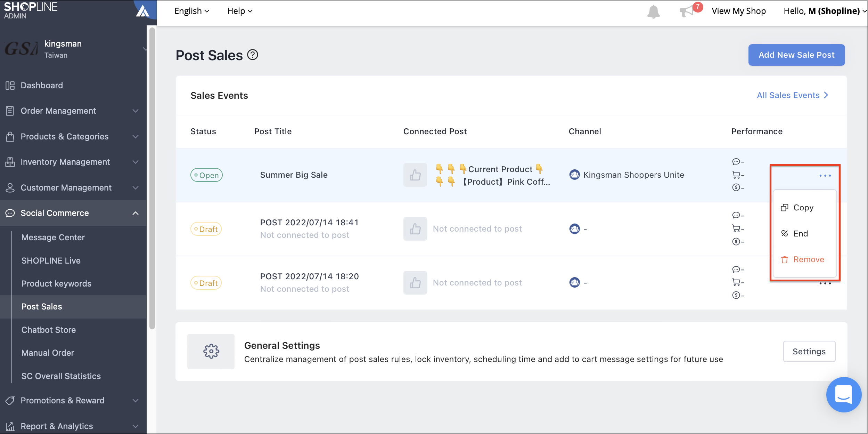Viewport: 868px width, 434px height.
Task: Open the Summer Big Sale three-dot menu
Action: 825,176
